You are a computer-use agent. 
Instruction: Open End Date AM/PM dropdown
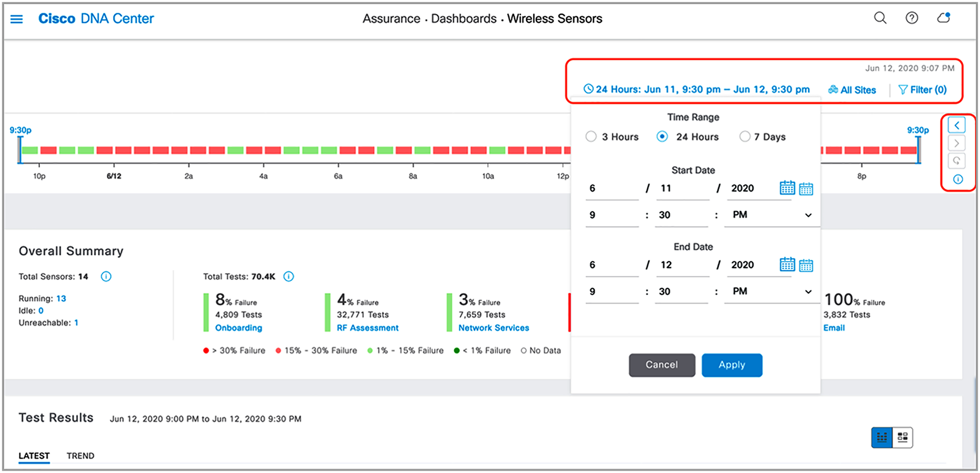tap(771, 291)
